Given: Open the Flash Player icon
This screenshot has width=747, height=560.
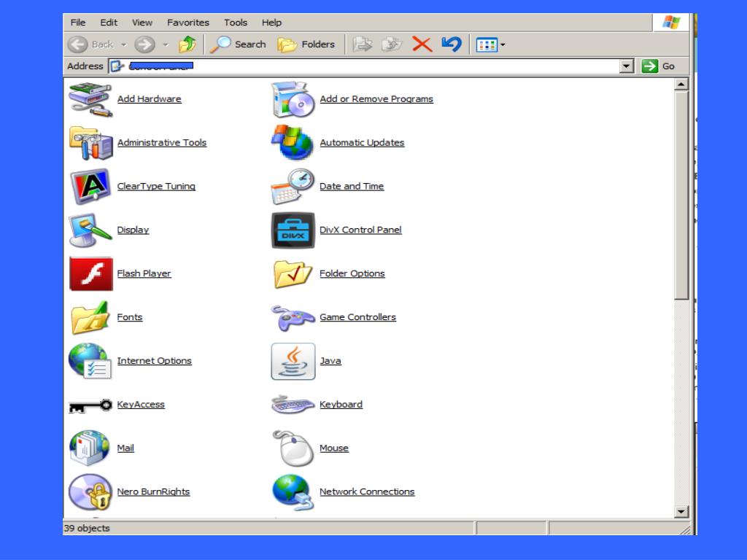Looking at the screenshot, I should click(x=91, y=274).
